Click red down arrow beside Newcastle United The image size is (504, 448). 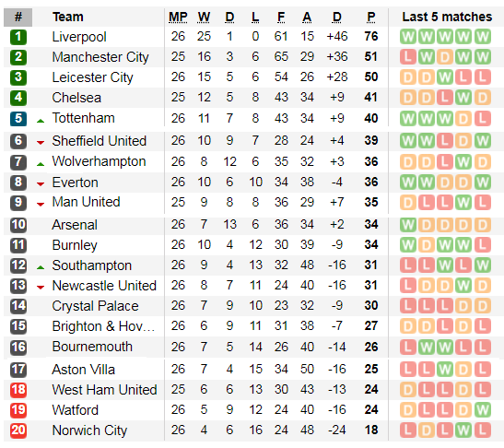(41, 288)
